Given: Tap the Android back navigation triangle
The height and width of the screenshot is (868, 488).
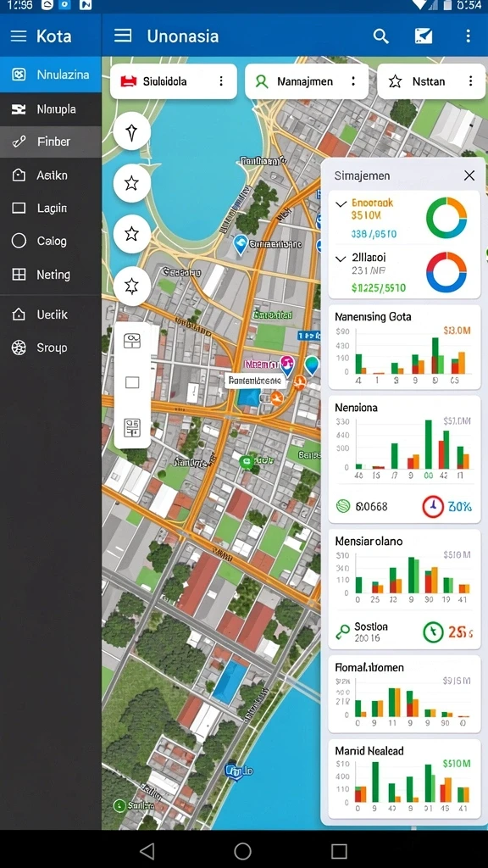Looking at the screenshot, I should (147, 851).
